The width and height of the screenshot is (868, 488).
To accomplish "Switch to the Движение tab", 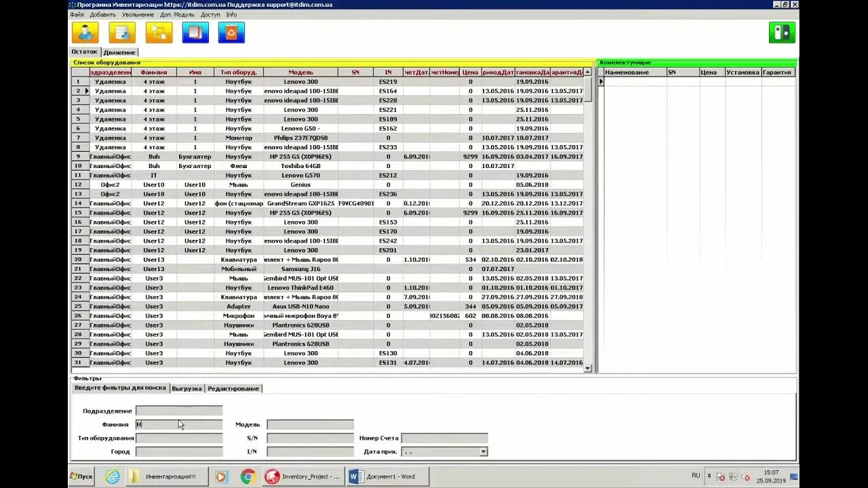I will tap(119, 52).
